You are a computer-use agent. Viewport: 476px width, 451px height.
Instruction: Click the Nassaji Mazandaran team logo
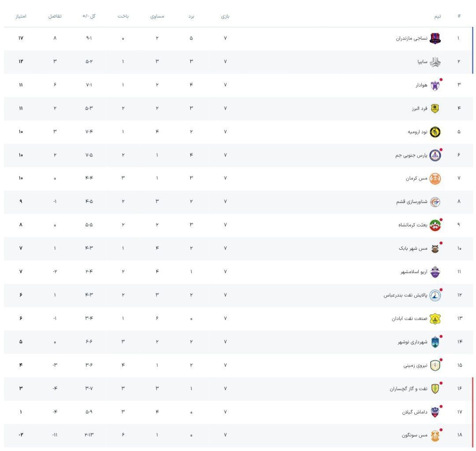[x=435, y=38]
